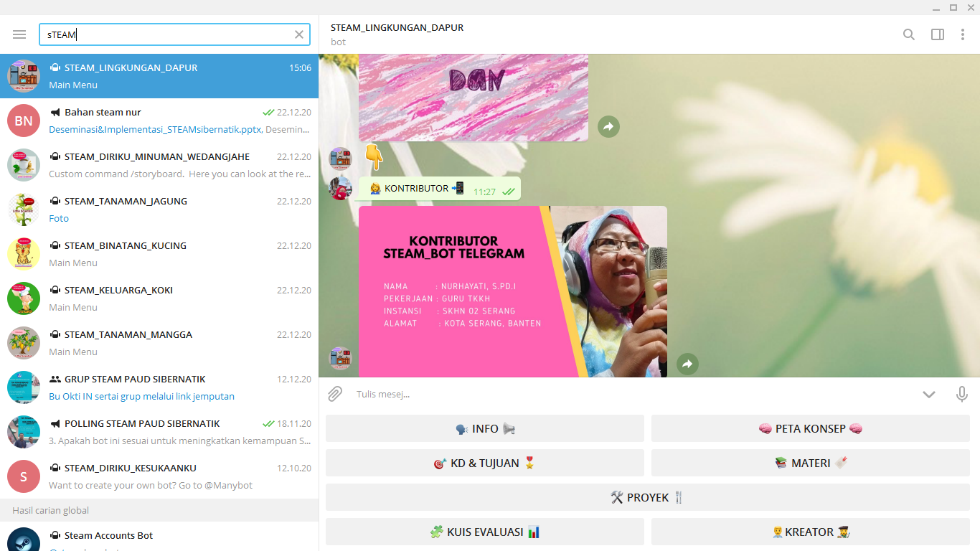Record a voice message with microphone

pyautogui.click(x=962, y=394)
